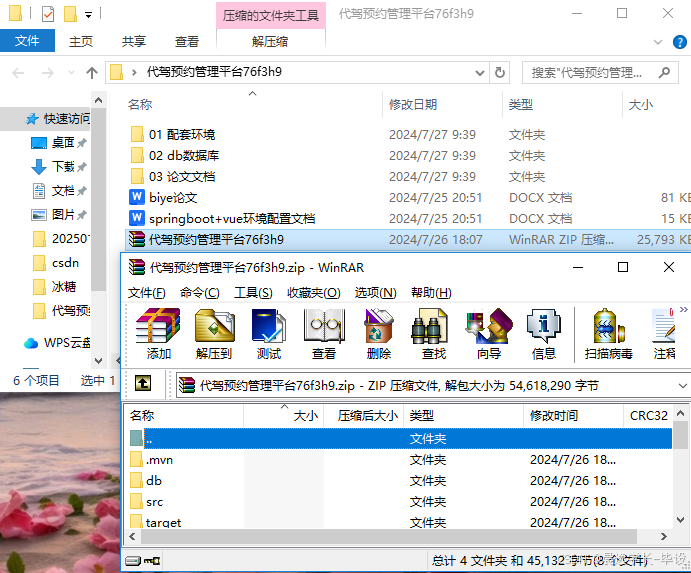Open WinRAR 收藏夹(O) menu
The height and width of the screenshot is (573, 691).
pyautogui.click(x=314, y=293)
